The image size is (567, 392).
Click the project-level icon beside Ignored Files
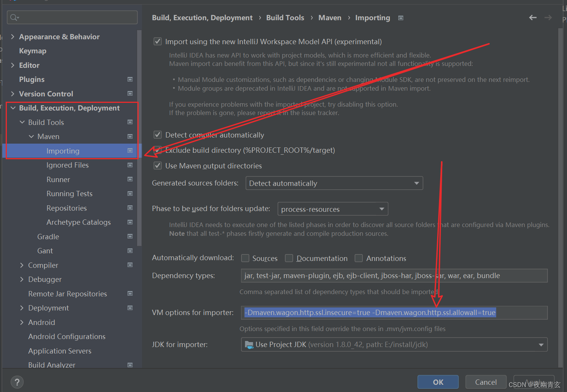130,165
